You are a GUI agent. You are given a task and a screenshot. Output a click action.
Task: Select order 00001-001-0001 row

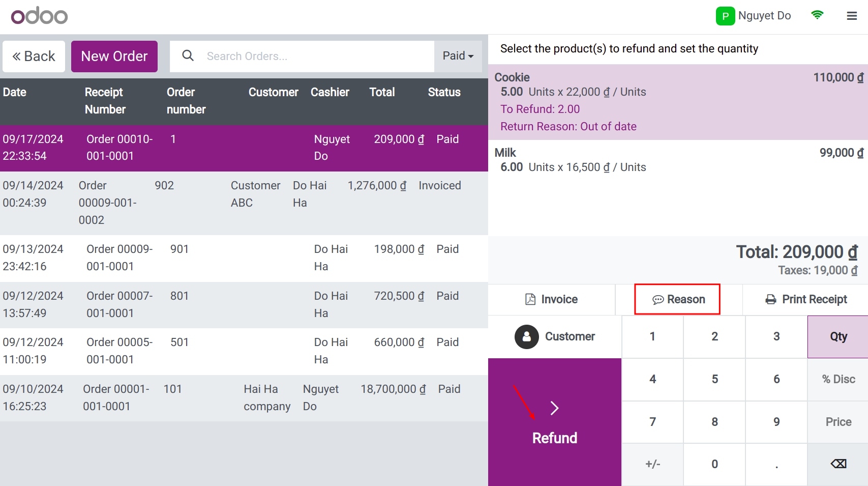click(x=244, y=398)
